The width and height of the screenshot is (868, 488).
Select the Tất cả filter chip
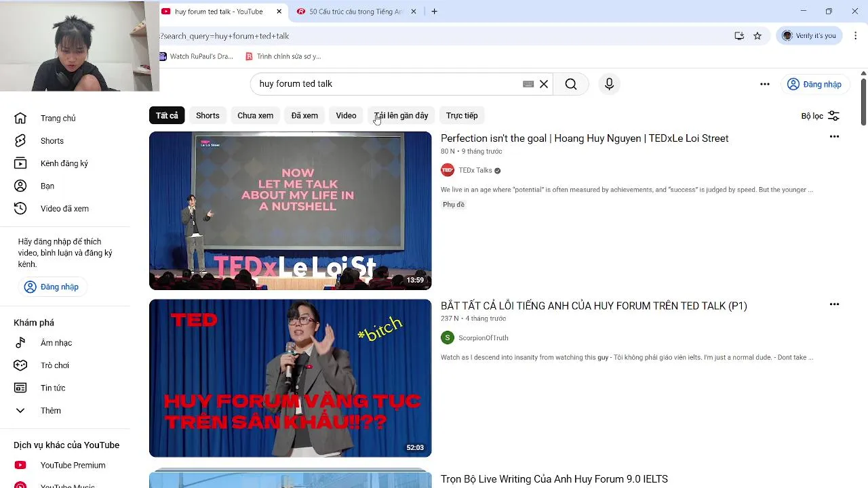[x=167, y=115]
